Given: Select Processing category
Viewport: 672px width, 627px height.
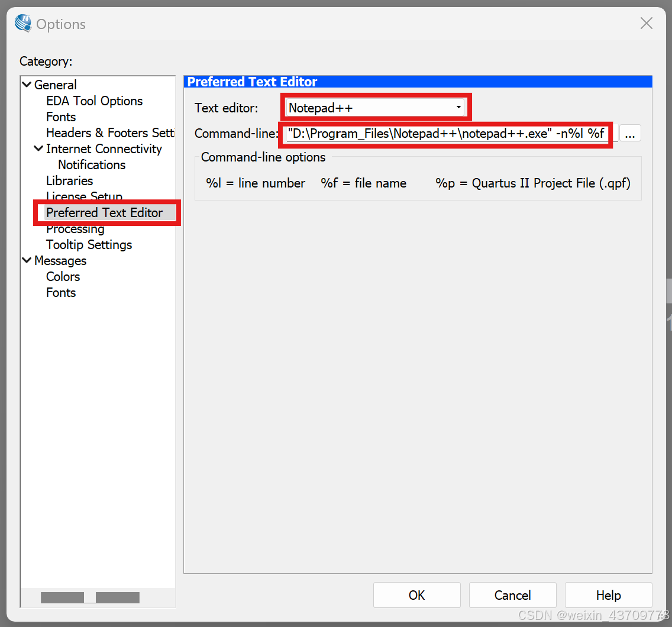Looking at the screenshot, I should point(76,230).
